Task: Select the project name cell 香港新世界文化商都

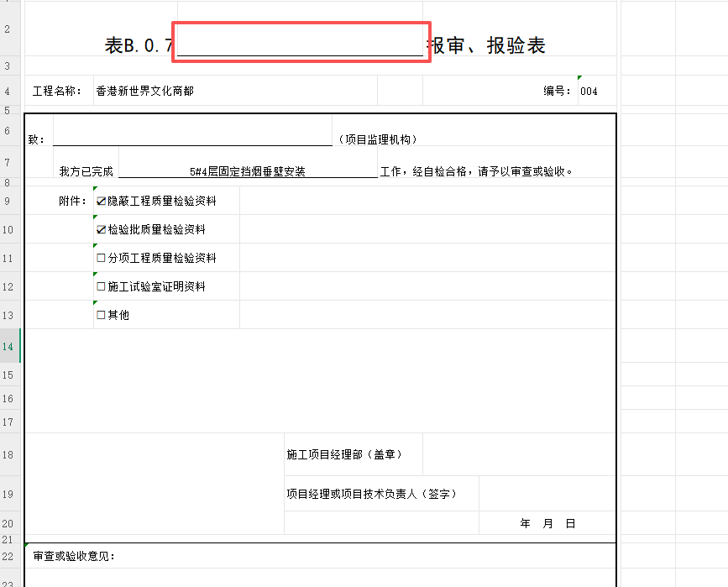Action: tap(145, 92)
